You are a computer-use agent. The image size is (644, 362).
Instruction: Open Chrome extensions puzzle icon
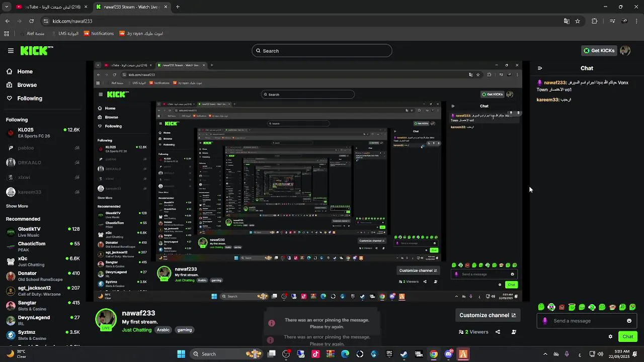point(595,21)
